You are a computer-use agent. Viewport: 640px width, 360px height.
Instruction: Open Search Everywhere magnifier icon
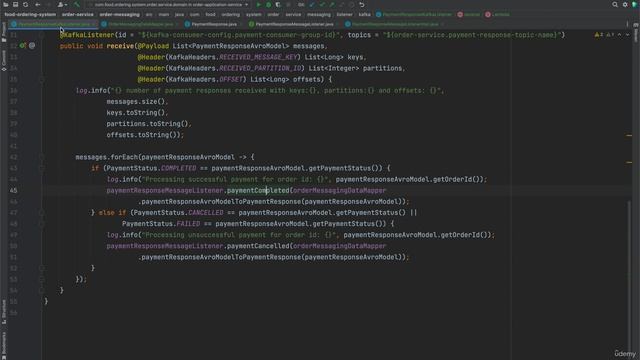pos(615,4)
